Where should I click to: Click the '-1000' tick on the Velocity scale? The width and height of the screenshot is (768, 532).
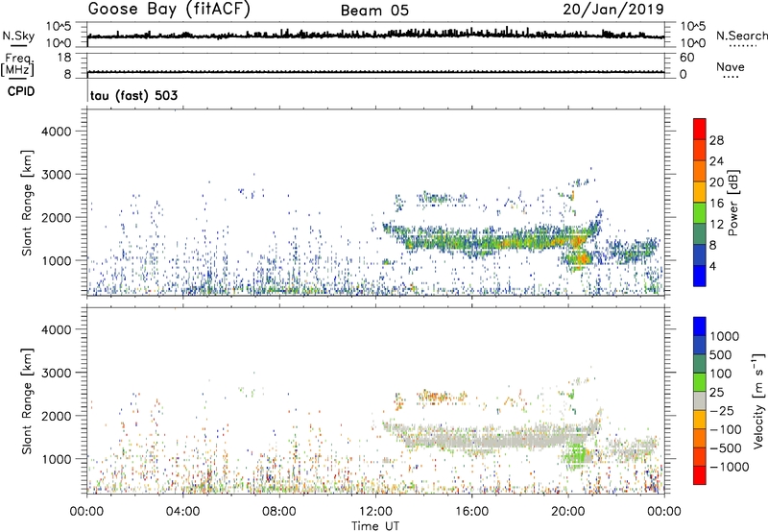[x=730, y=467]
